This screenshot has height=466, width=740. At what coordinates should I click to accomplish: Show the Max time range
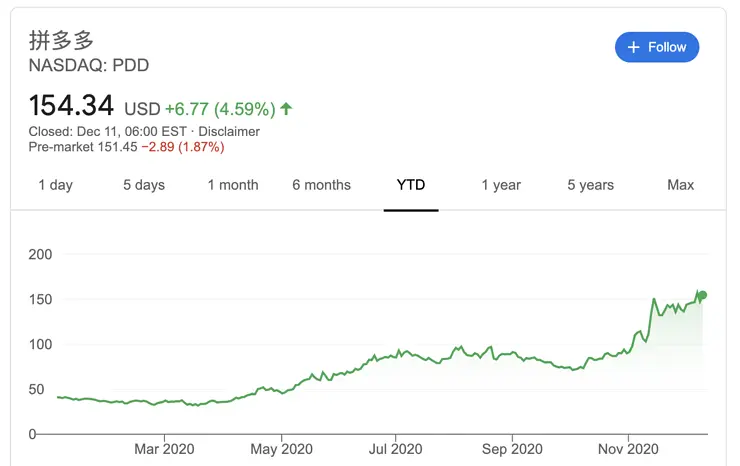[681, 185]
